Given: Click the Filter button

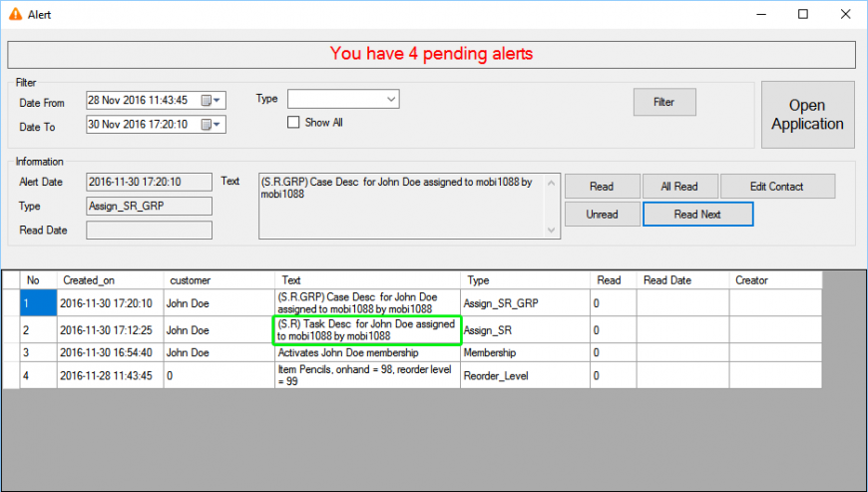Looking at the screenshot, I should (x=664, y=102).
